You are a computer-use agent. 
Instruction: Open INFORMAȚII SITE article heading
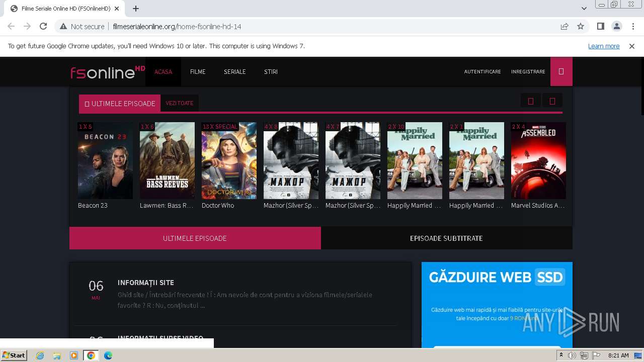tap(146, 283)
